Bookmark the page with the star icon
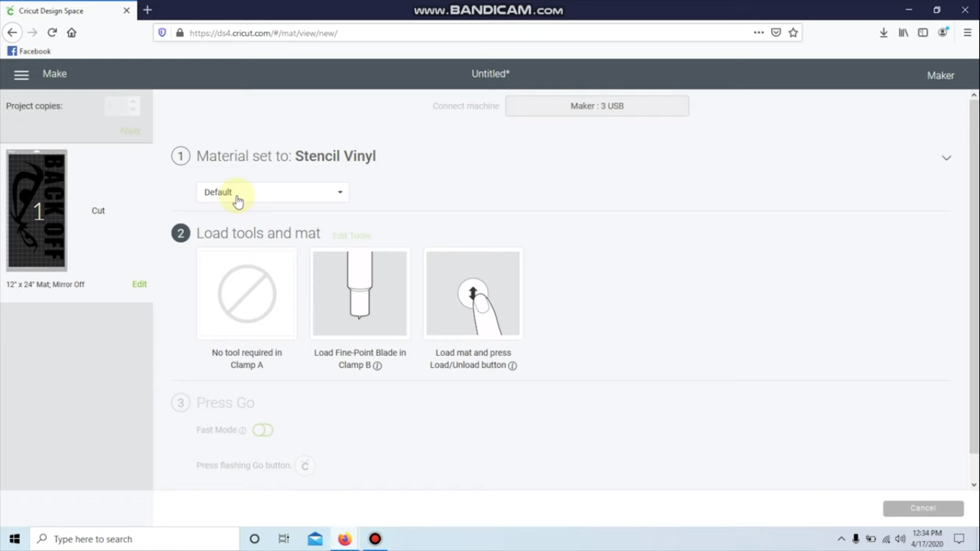980x551 pixels. pyautogui.click(x=793, y=32)
